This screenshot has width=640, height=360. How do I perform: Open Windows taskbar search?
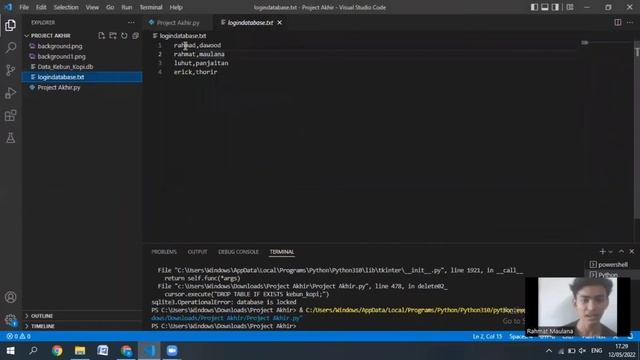[x=33, y=351]
